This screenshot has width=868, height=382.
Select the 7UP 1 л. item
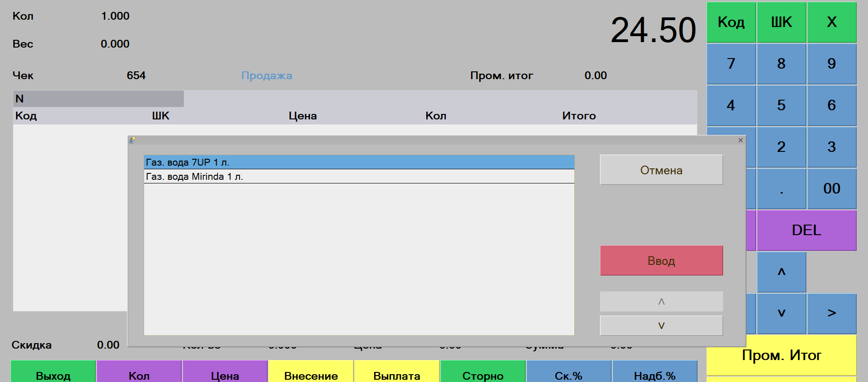[359, 162]
